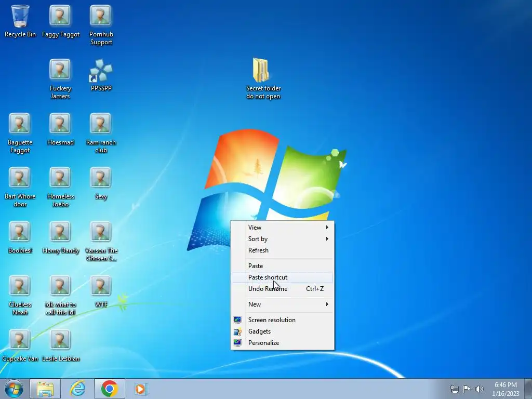This screenshot has width=532, height=399.
Task: Select the 'idk what to call this lol' icon
Action: coord(60,295)
